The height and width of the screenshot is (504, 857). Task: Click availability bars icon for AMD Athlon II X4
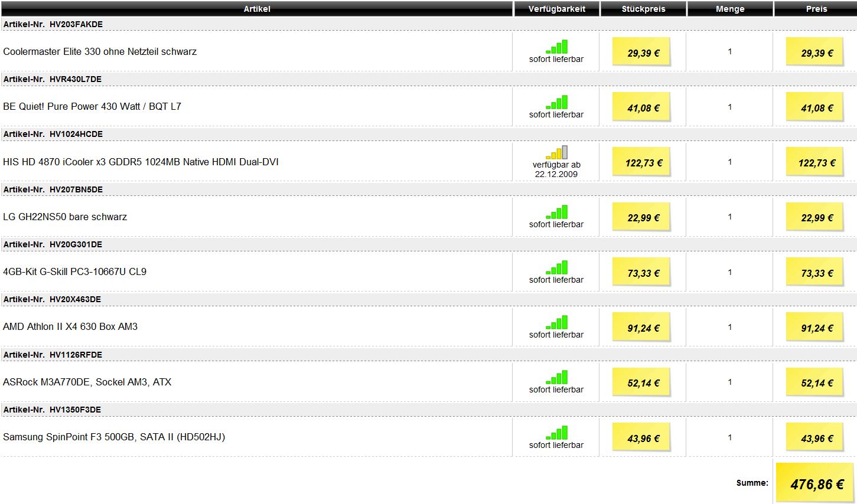pyautogui.click(x=556, y=322)
